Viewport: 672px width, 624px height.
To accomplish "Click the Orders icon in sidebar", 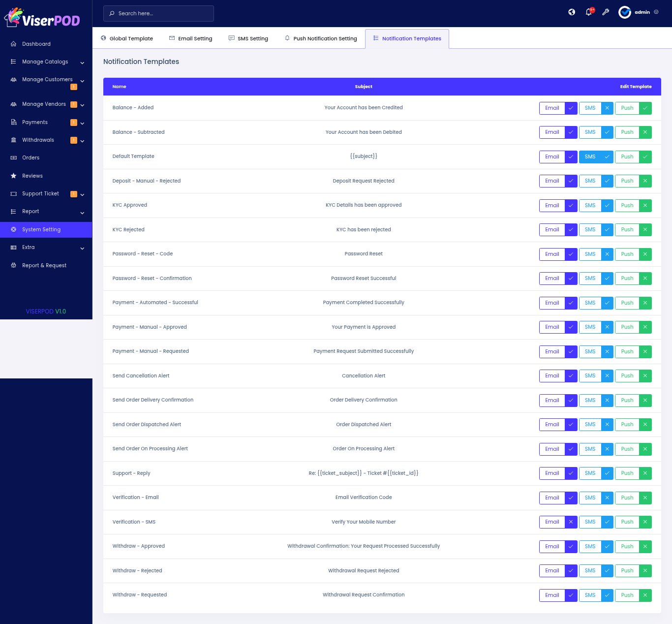I will tap(14, 158).
